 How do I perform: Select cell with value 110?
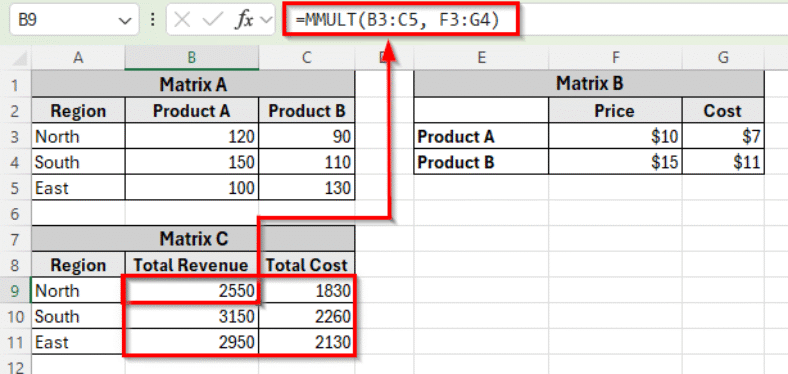307,162
